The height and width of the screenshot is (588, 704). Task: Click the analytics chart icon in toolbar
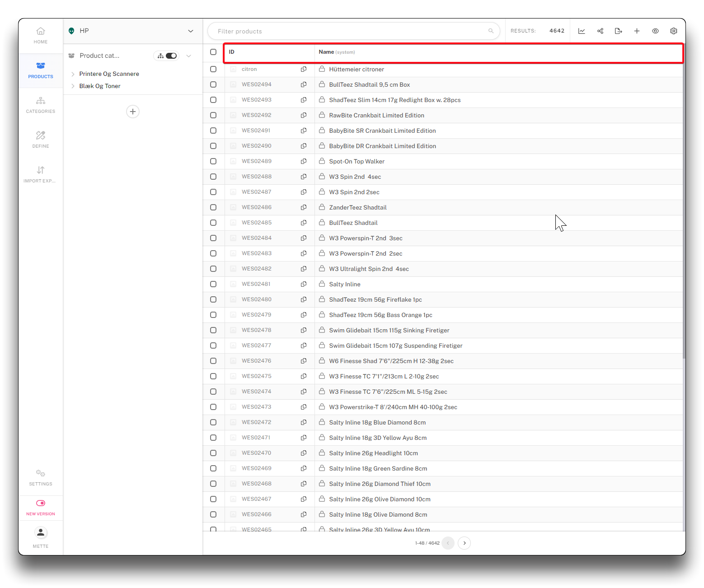pyautogui.click(x=582, y=31)
